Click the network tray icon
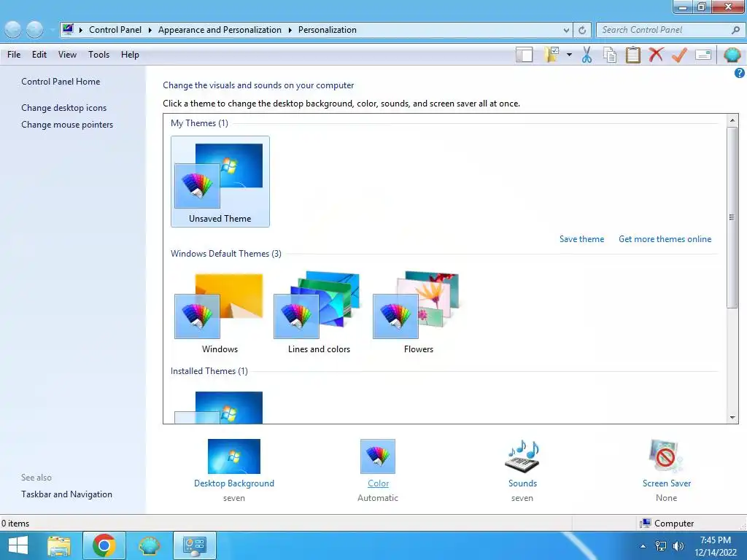The image size is (747, 560). (x=661, y=546)
